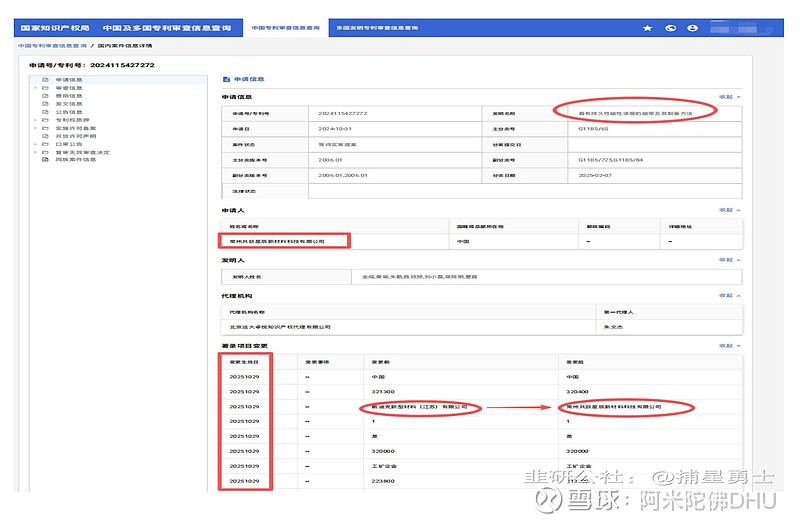Screen dimensions: 800x525
Task: Click the 副分类号 value G11B5/725,G11B5/84
Action: pos(610,160)
